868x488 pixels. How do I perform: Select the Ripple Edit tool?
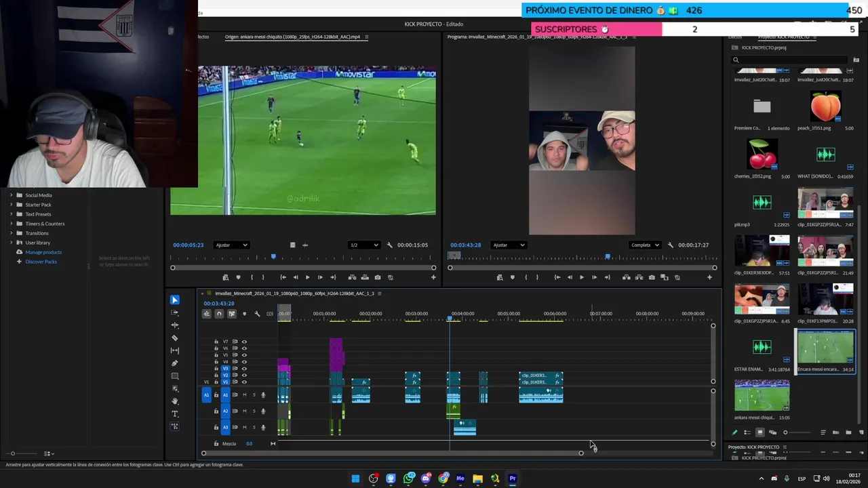(174, 325)
